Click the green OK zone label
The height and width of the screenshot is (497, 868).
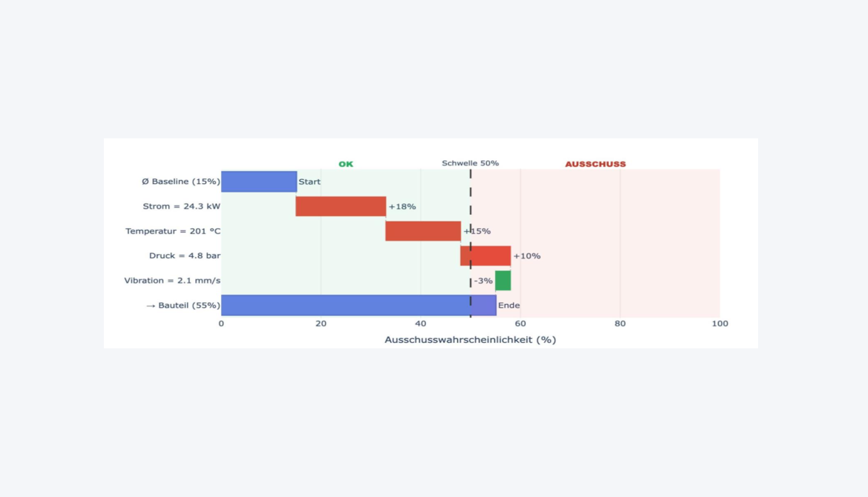[346, 164]
